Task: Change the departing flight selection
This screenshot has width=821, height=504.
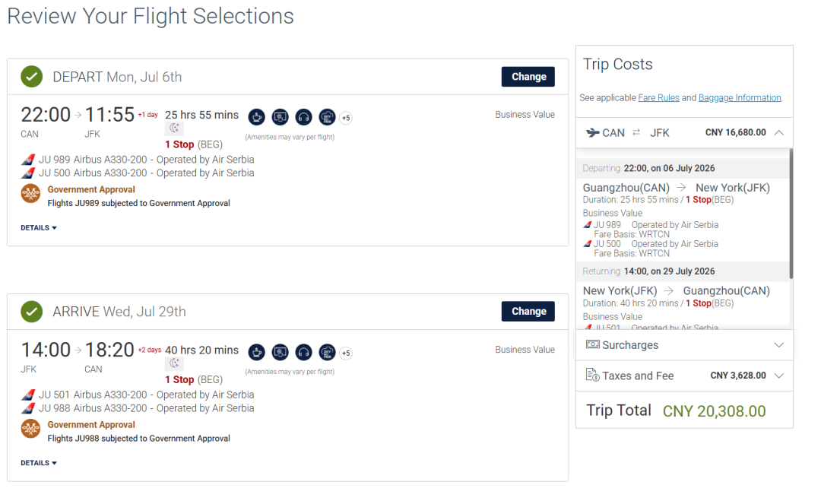Action: coord(528,77)
